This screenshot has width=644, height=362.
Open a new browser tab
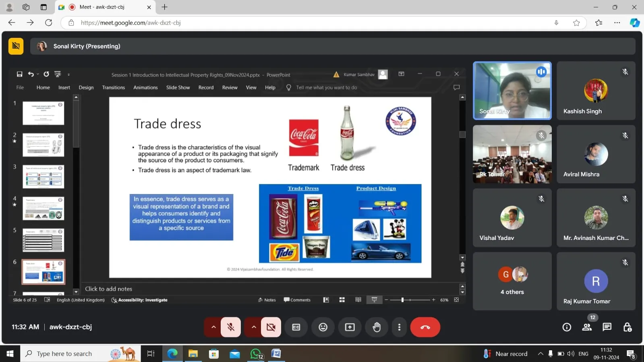[165, 7]
